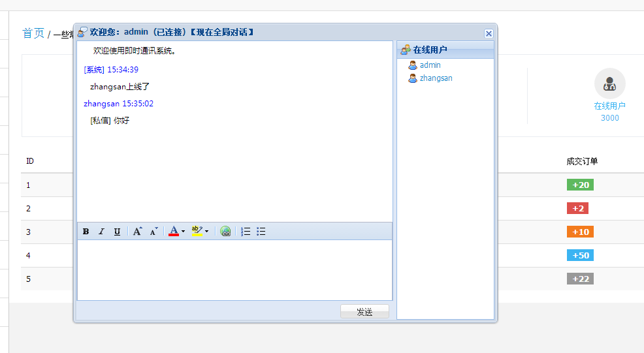Insert bulleted list in editor

click(261, 232)
